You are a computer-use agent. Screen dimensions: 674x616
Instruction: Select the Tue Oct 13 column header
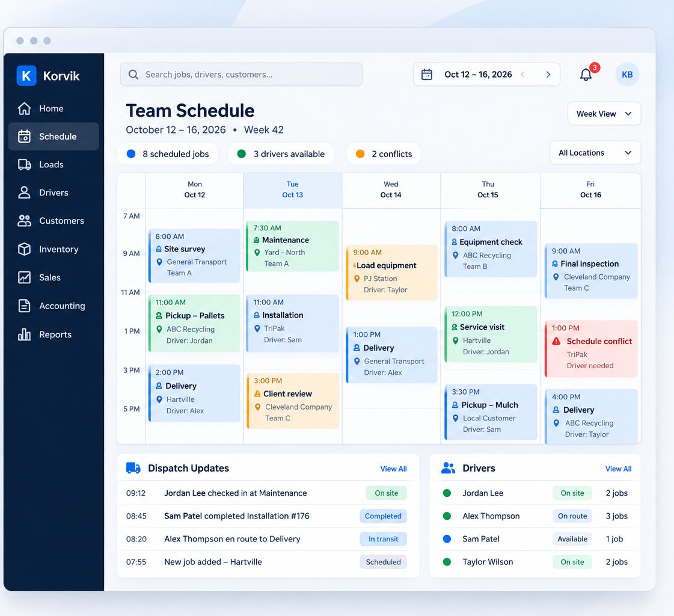293,189
